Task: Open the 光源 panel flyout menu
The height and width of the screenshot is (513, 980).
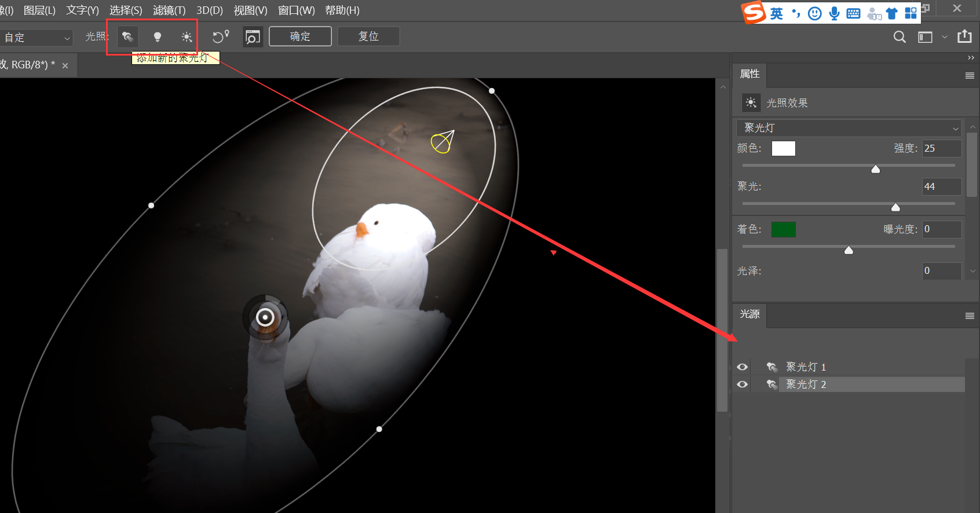Action: [x=970, y=316]
